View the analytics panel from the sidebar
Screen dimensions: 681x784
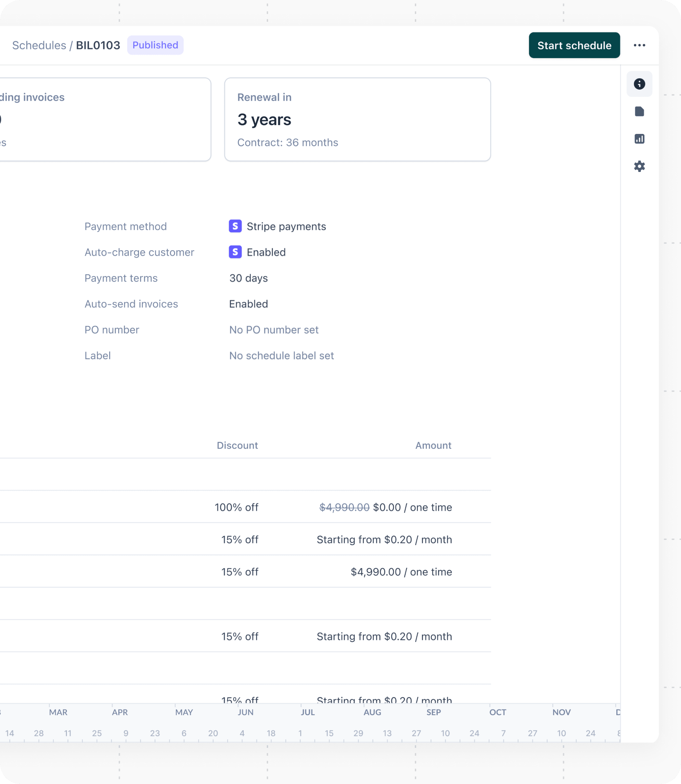point(640,139)
